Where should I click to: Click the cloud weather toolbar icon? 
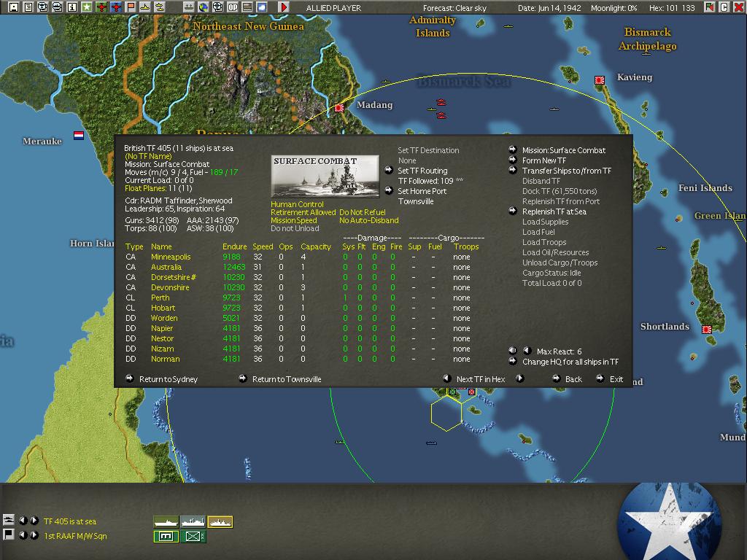(x=262, y=7)
